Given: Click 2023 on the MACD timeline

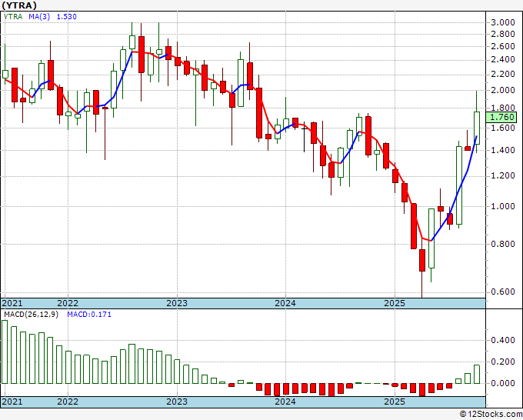Looking at the screenshot, I should [177, 402].
